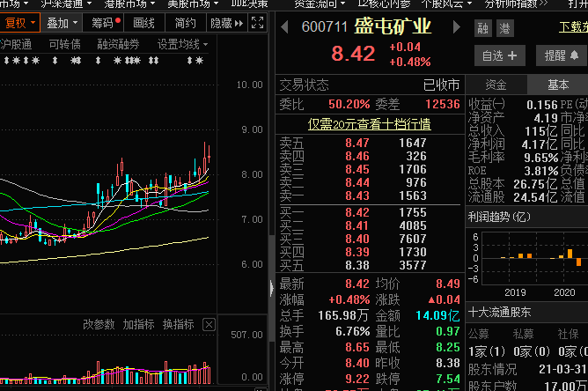This screenshot has width=588, height=391.
Task: Click the fullscreen expand chart icon
Action: tap(257, 23)
